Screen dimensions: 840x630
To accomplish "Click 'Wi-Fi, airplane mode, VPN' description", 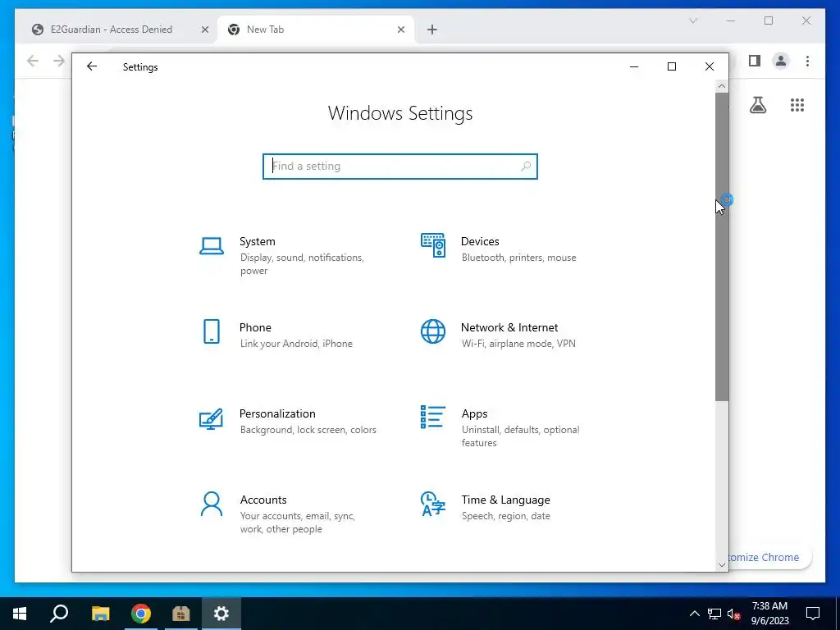I will [518, 344].
